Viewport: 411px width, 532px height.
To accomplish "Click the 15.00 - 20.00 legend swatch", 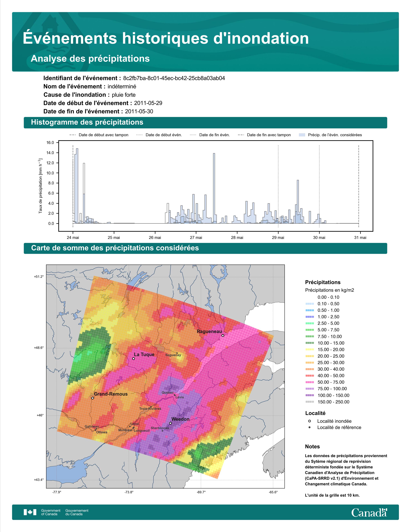I will click(309, 350).
